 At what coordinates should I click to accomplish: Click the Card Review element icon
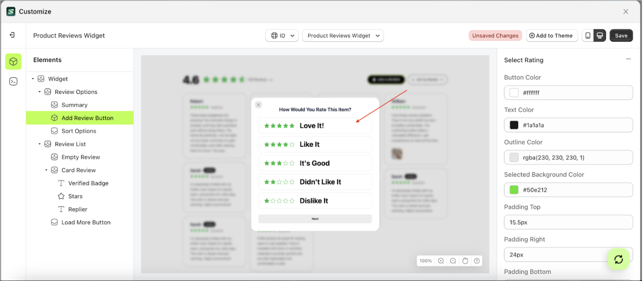tap(55, 170)
